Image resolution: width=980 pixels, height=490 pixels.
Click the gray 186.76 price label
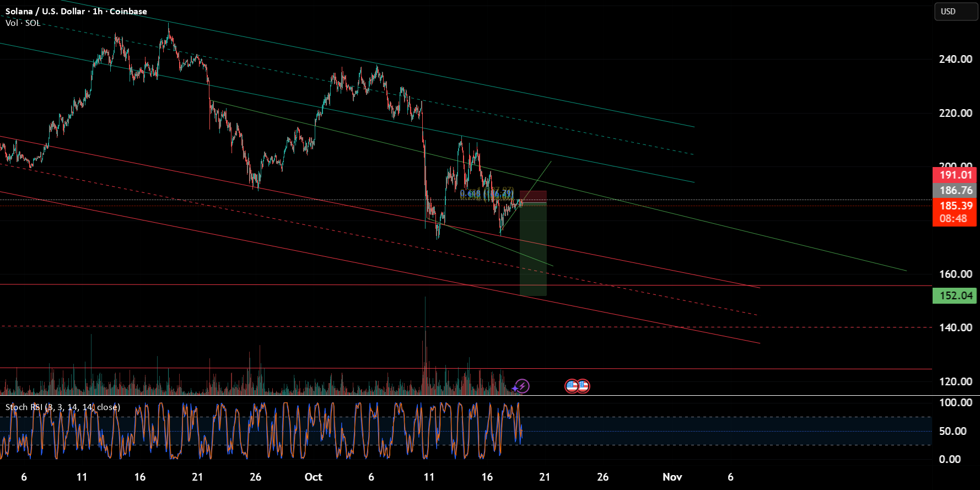(955, 190)
